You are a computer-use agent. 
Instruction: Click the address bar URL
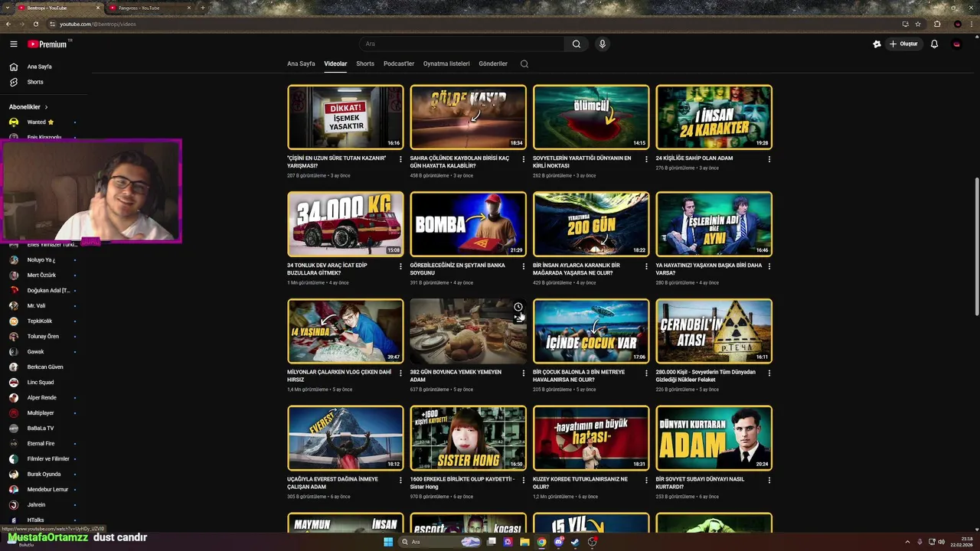98,24
